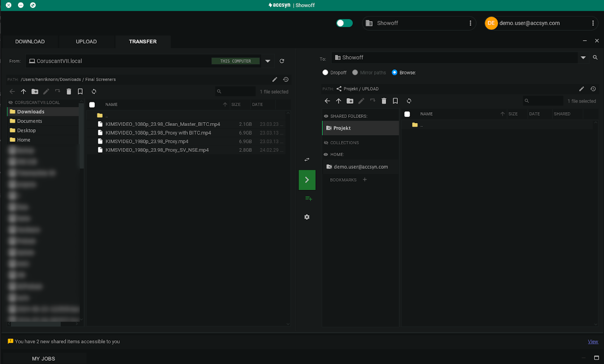This screenshot has height=364, width=604.
Task: Switch to the UPLOAD tab
Action: (86, 41)
